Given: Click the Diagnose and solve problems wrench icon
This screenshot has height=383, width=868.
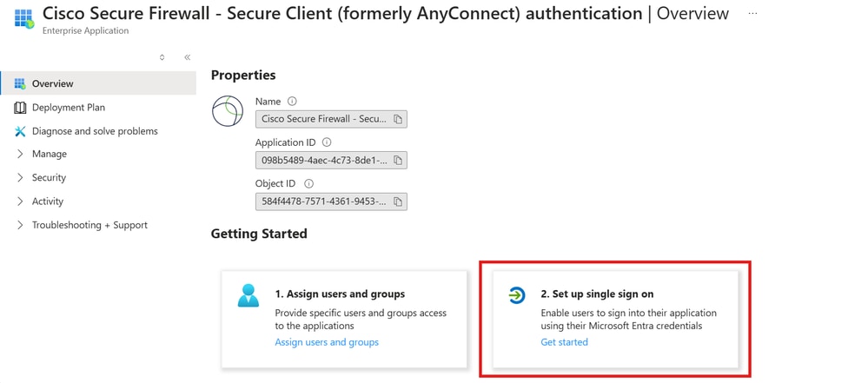Looking at the screenshot, I should 20,131.
